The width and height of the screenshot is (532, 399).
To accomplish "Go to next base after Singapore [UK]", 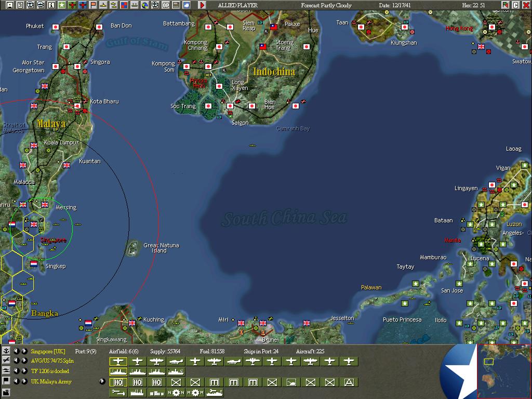I will [24, 351].
